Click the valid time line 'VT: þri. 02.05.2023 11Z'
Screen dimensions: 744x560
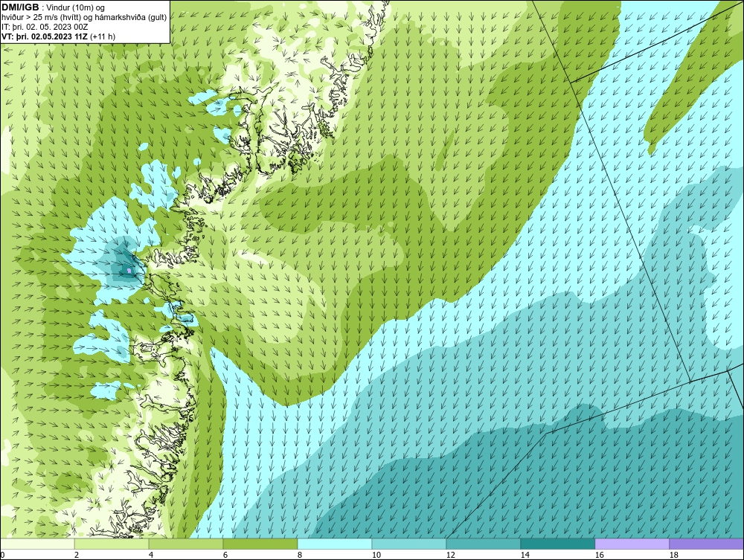click(45, 36)
